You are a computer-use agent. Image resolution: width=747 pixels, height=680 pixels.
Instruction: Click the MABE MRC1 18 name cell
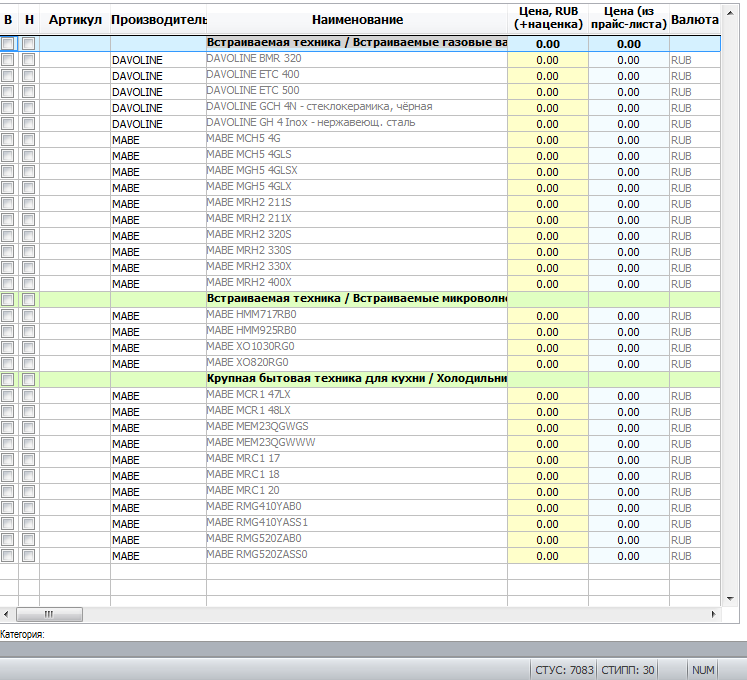[x=357, y=476]
